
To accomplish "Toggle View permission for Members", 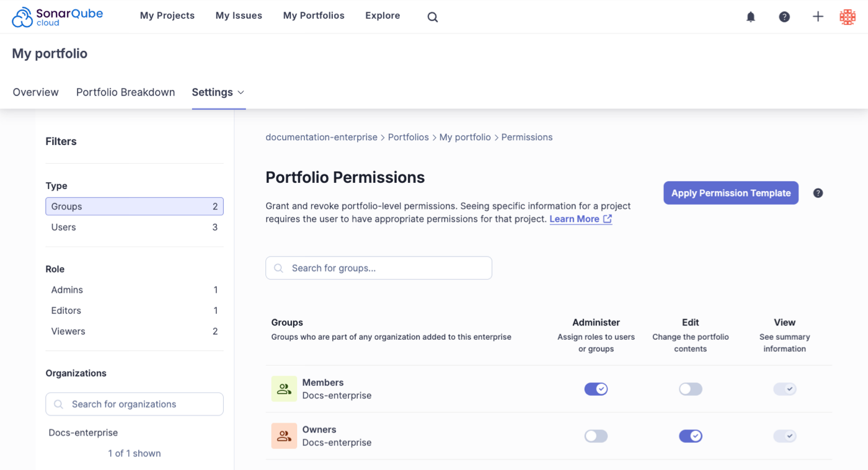I will tap(784, 389).
